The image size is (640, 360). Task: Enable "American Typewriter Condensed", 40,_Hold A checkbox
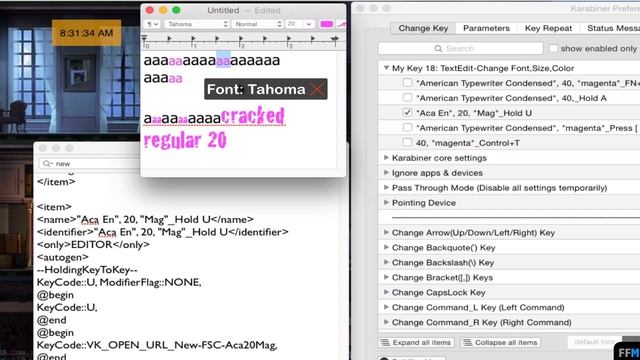(x=407, y=98)
